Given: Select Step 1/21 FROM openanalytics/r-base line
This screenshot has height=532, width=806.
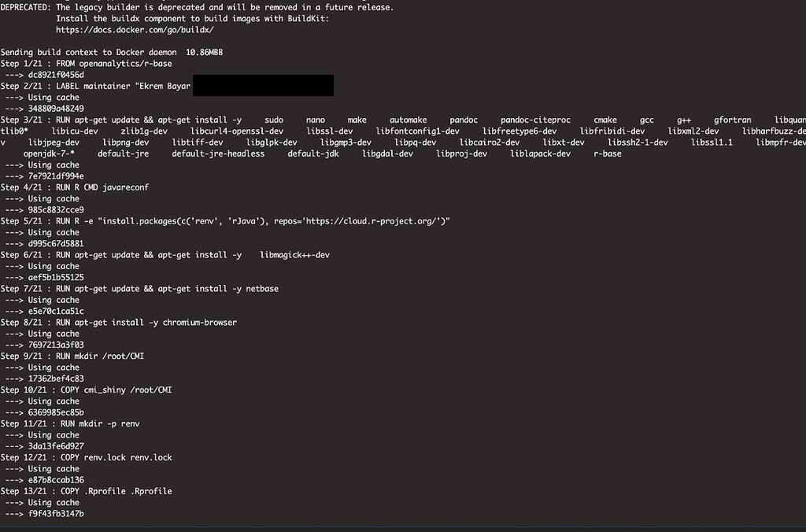Looking at the screenshot, I should pyautogui.click(x=87, y=64).
